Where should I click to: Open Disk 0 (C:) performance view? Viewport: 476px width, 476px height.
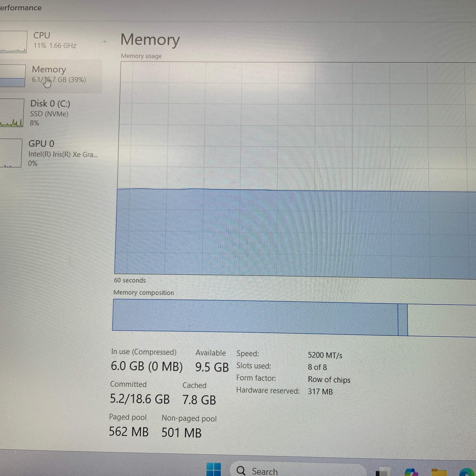point(50,113)
